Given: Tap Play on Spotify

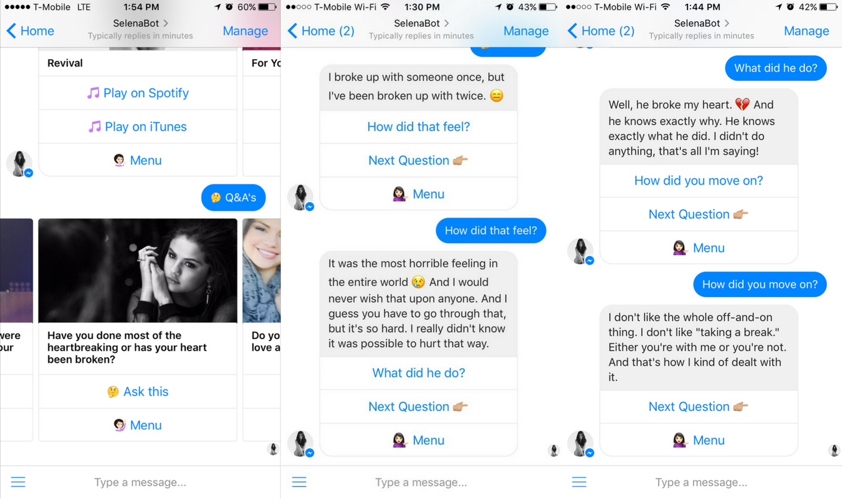Looking at the screenshot, I should (138, 94).
